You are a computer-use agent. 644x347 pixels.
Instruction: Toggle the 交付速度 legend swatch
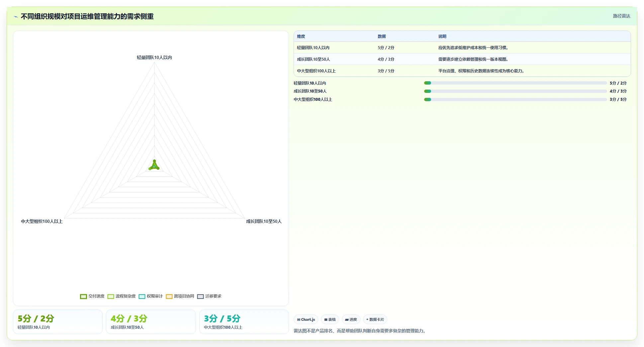coord(83,296)
